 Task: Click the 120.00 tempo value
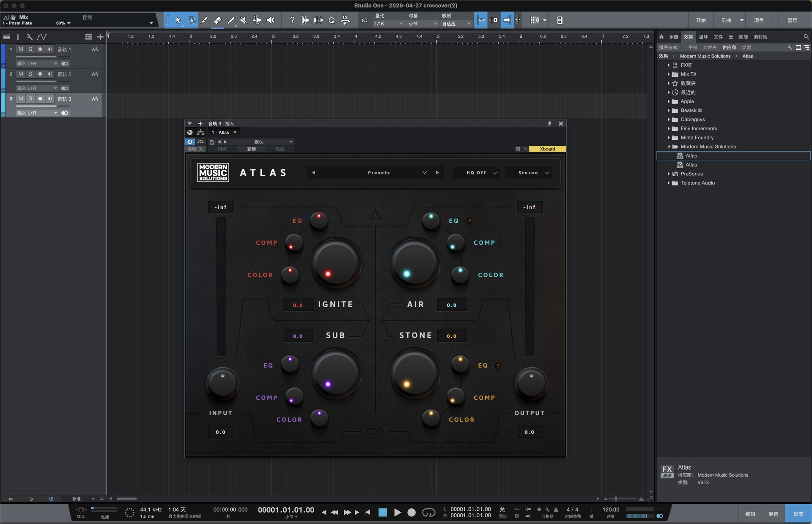pos(611,509)
